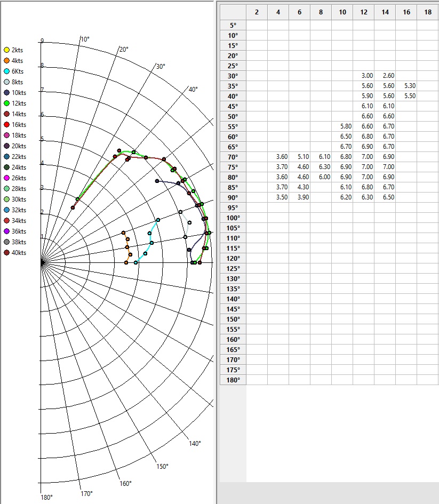
Task: Select the column header 18
Action: (428, 12)
